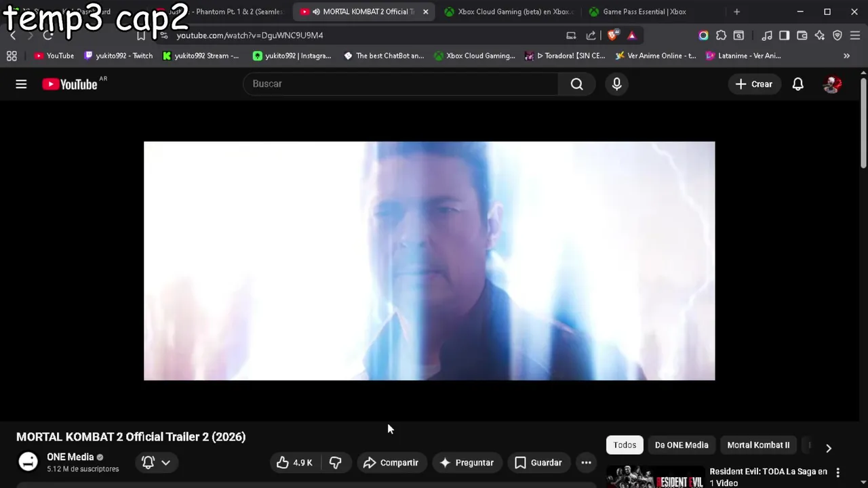Click the Guardar save button
This screenshot has height=488, width=868.
click(538, 463)
